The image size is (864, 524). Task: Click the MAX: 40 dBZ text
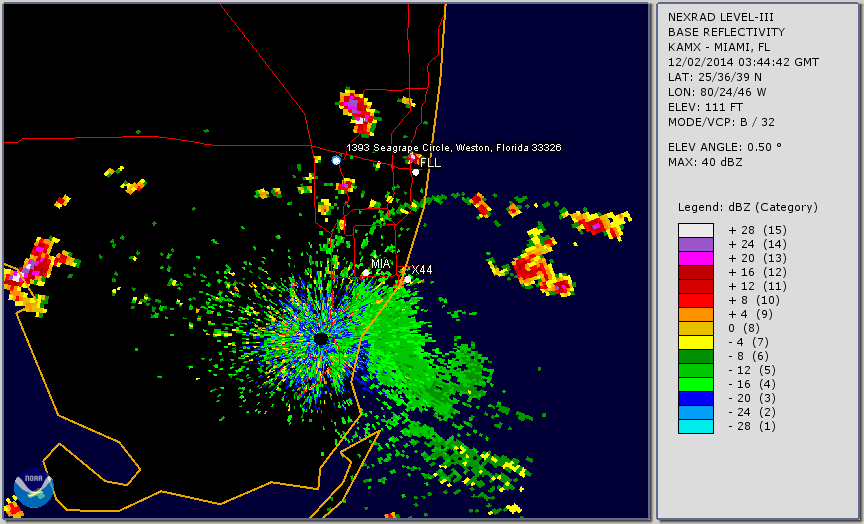705,163
